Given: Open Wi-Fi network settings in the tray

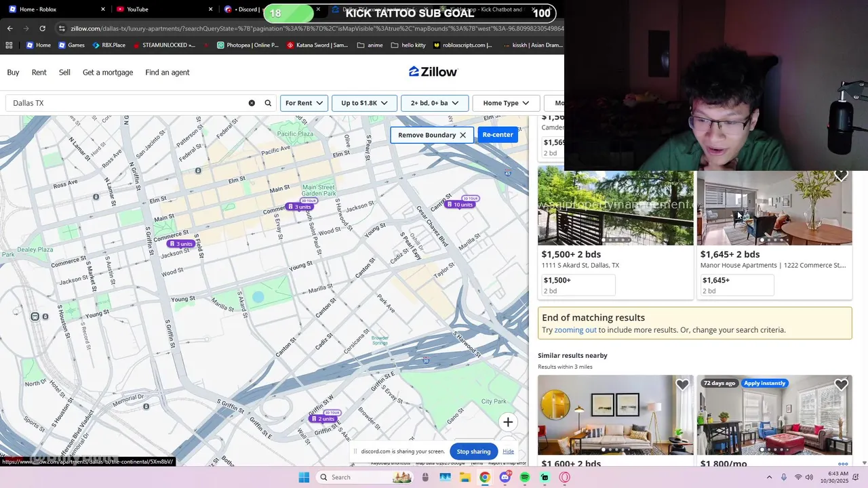Looking at the screenshot, I should coord(798,477).
